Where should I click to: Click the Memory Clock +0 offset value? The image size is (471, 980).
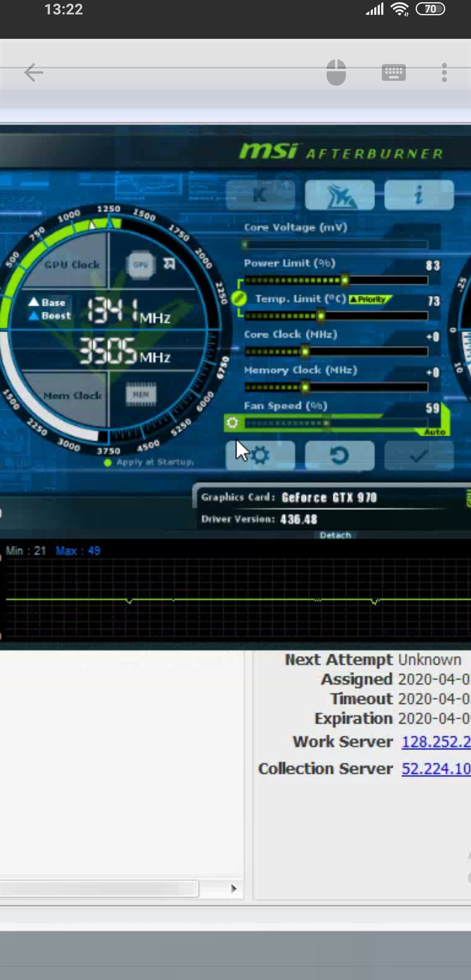tap(433, 372)
